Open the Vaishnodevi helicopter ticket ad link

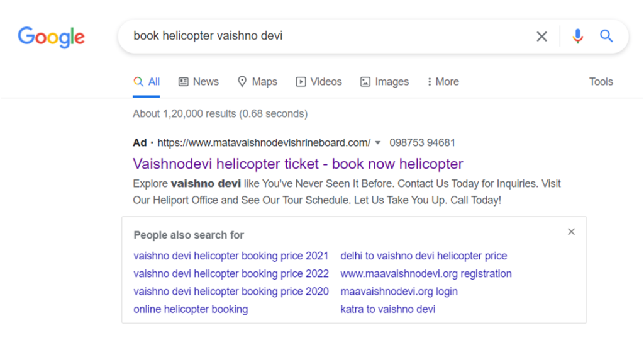pyautogui.click(x=297, y=164)
